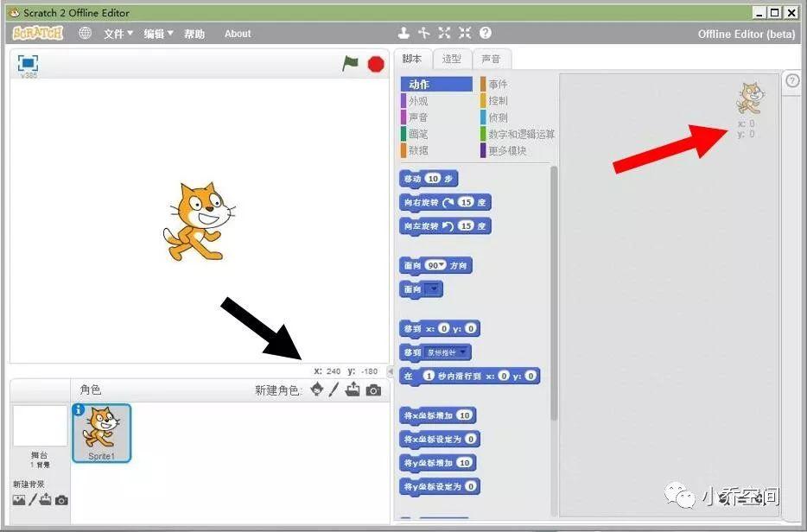This screenshot has height=532, width=807.
Task: Click degrees field in 向左旋转 block
Action: coord(467,226)
